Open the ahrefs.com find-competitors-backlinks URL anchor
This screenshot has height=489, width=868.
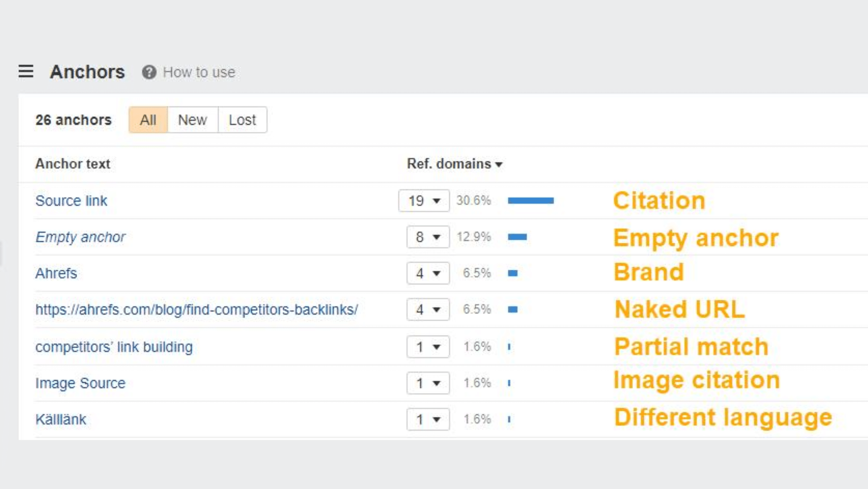(x=196, y=310)
